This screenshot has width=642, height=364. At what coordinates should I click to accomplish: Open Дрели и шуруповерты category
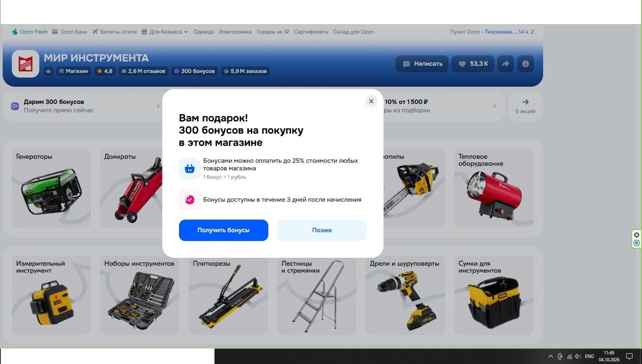click(x=405, y=295)
